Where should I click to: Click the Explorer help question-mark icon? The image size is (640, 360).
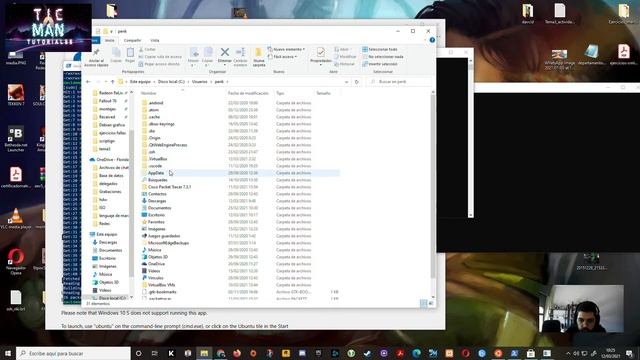coord(432,40)
